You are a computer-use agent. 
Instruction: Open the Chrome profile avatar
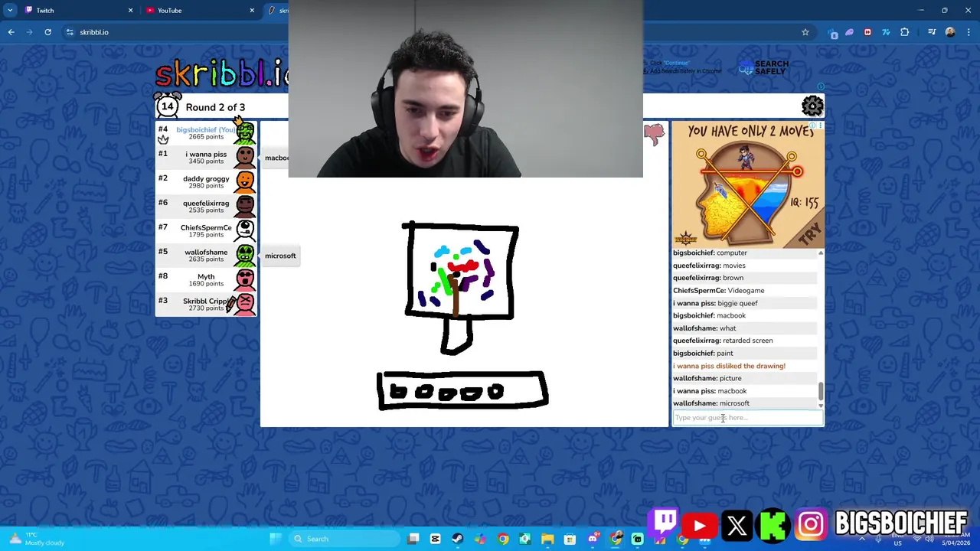click(x=950, y=32)
